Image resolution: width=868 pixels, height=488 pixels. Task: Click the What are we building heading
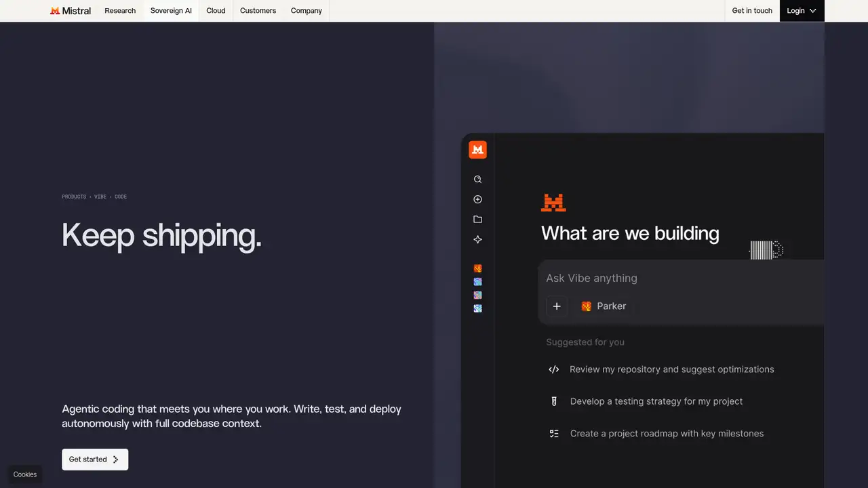point(630,233)
